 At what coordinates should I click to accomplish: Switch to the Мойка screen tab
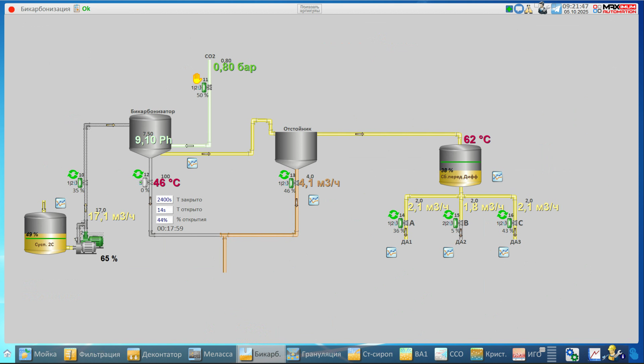point(38,354)
